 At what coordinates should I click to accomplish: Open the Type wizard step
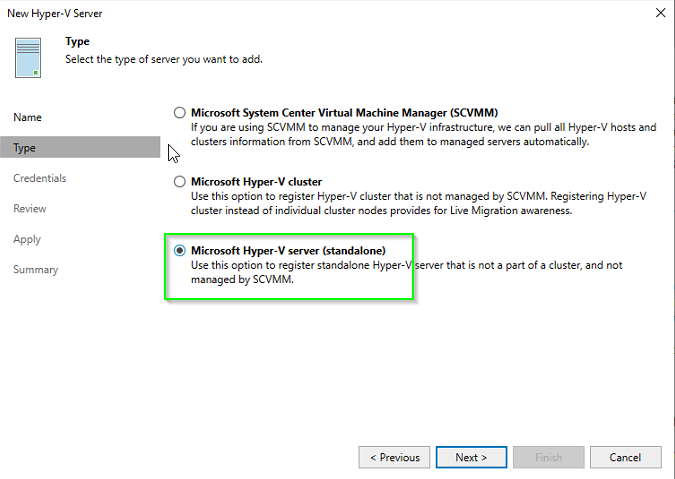click(80, 147)
